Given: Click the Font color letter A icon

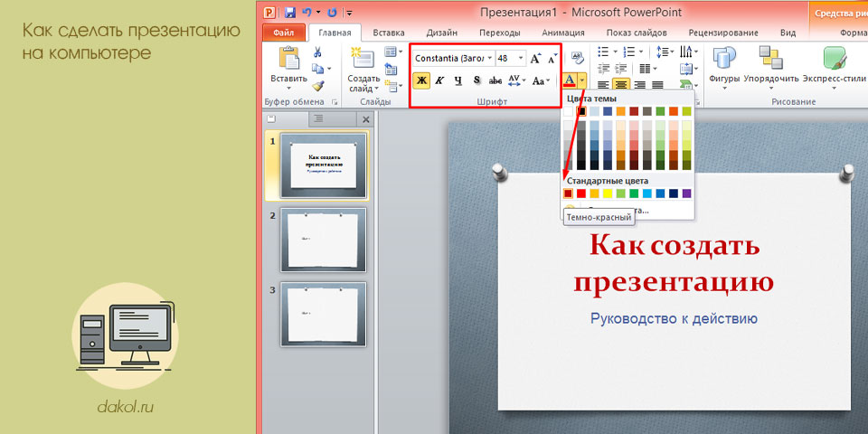Looking at the screenshot, I should tap(570, 80).
